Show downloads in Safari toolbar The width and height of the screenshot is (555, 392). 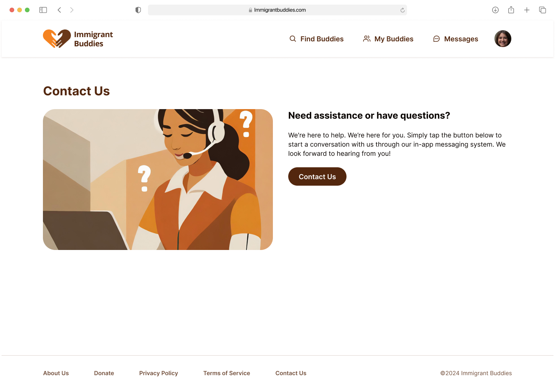[x=495, y=10]
